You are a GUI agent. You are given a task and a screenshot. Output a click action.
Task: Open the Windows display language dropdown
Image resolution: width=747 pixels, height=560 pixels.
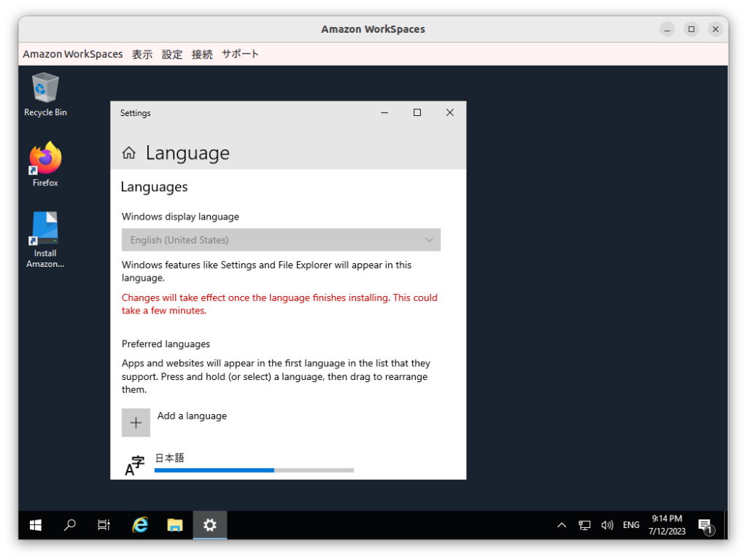point(281,239)
